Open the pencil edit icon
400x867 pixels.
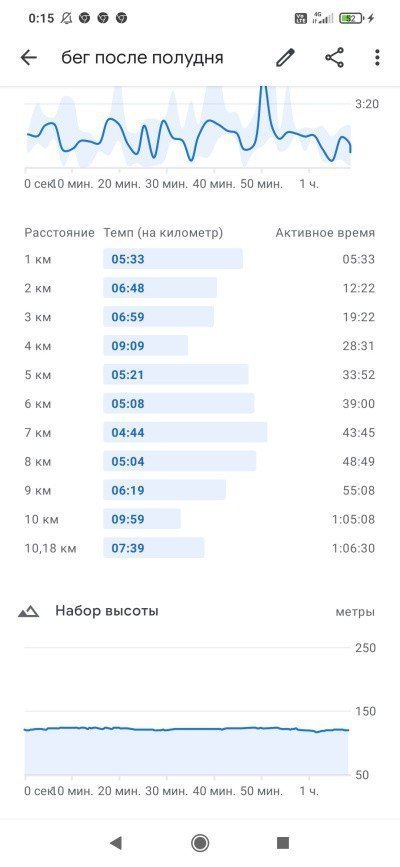click(285, 58)
